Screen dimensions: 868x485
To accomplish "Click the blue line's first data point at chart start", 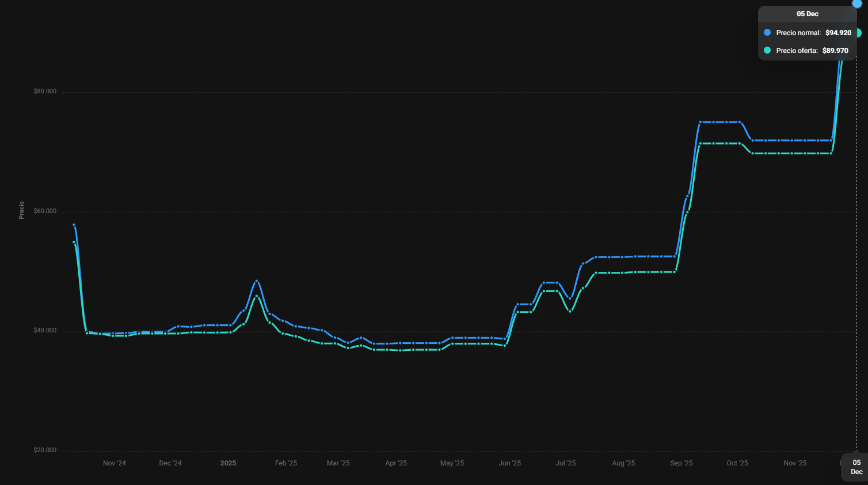I will [74, 225].
